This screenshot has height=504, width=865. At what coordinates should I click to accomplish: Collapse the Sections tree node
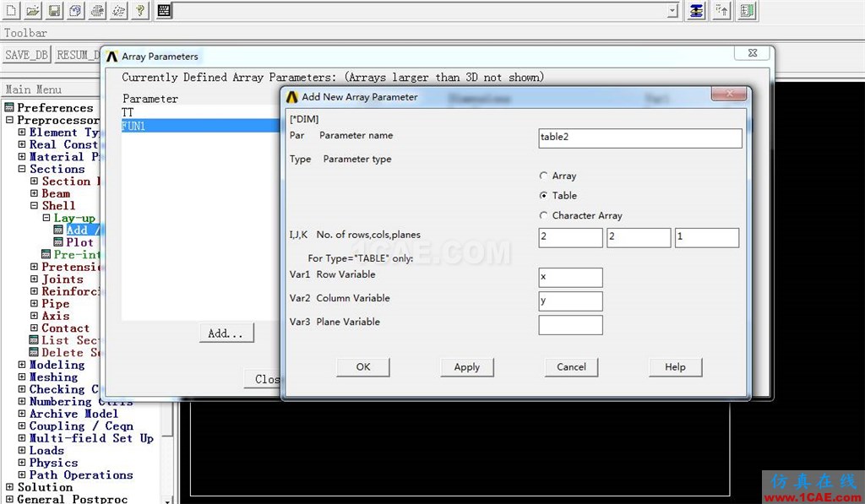click(21, 169)
